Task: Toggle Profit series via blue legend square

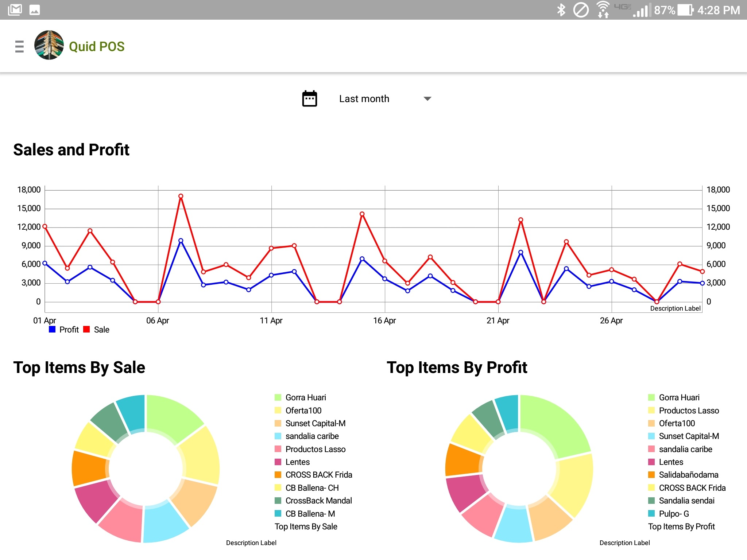Action: point(52,330)
